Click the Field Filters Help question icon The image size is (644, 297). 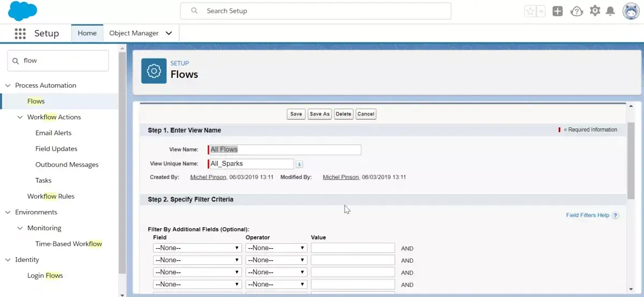coord(616,215)
